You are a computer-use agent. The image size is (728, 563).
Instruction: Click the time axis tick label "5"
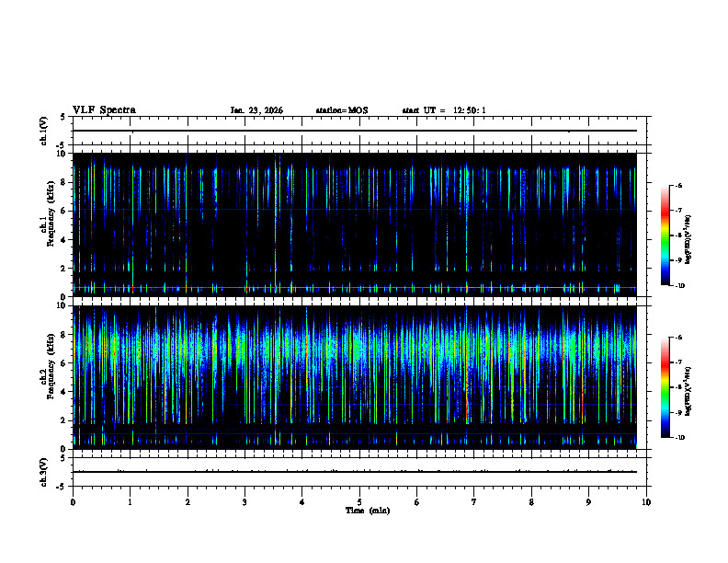pyautogui.click(x=359, y=502)
